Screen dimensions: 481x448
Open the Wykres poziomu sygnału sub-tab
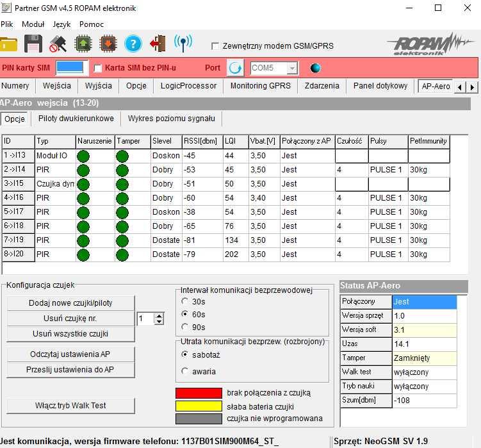click(171, 119)
